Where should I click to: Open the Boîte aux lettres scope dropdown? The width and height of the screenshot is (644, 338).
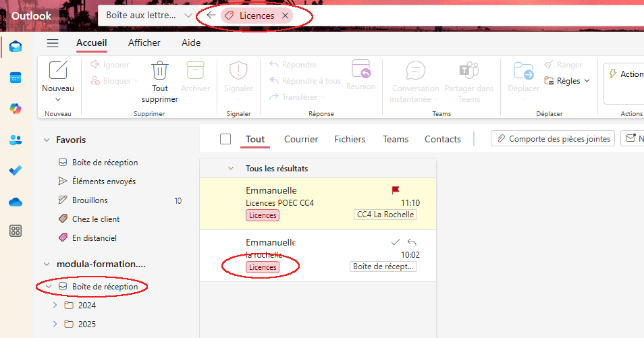pos(188,16)
